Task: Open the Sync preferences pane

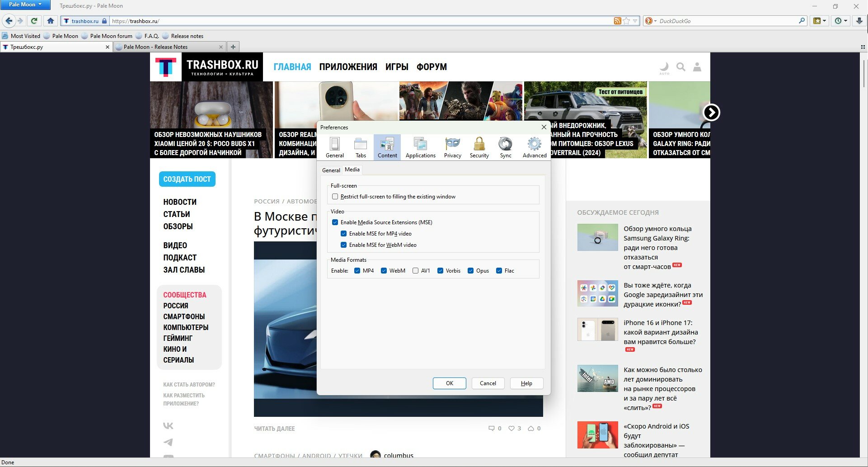Action: tap(505, 147)
